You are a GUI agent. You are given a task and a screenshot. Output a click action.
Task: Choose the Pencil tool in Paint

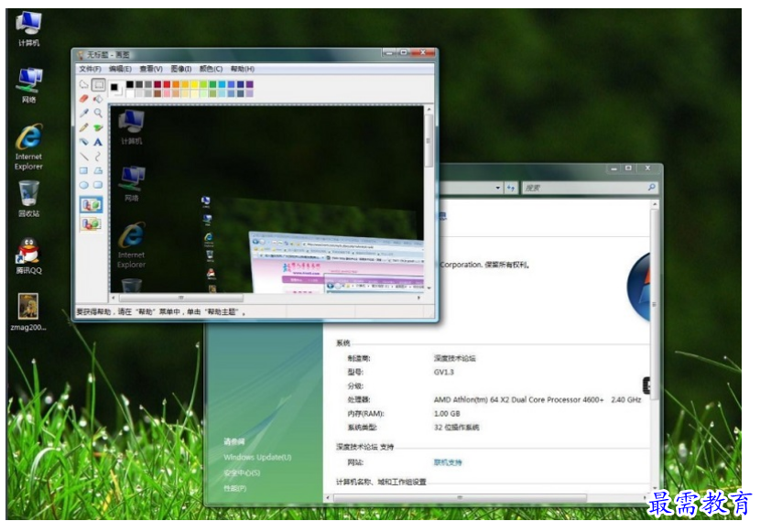click(x=84, y=127)
